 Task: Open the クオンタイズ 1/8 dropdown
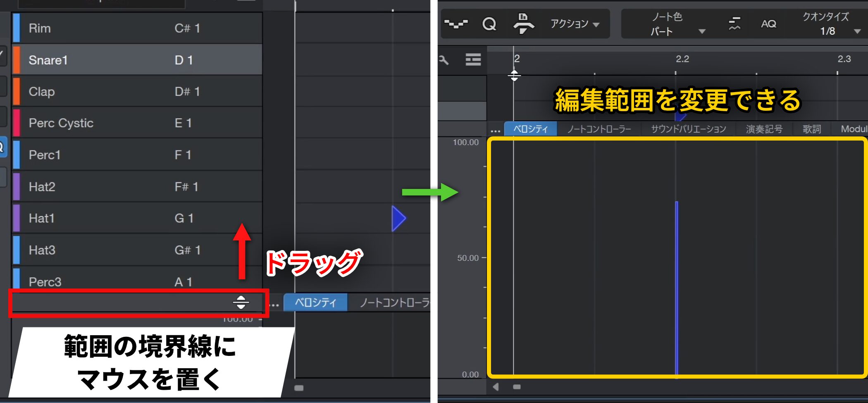tap(831, 24)
